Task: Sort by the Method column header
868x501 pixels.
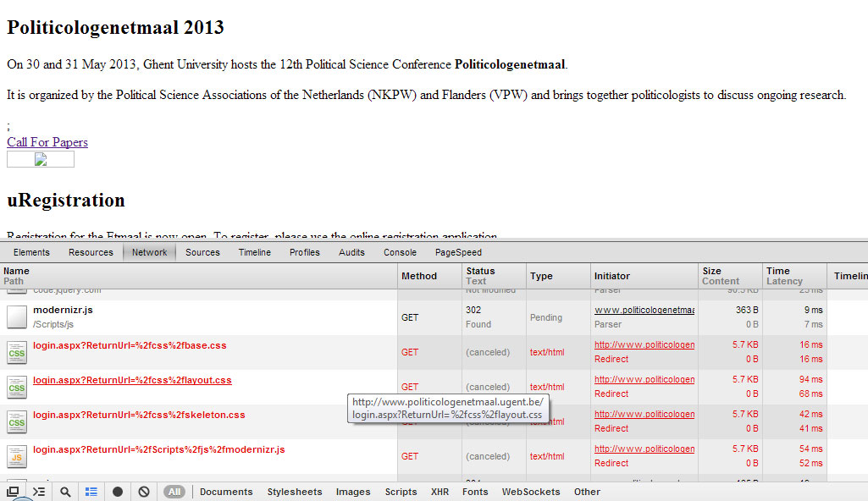Action: click(429, 276)
